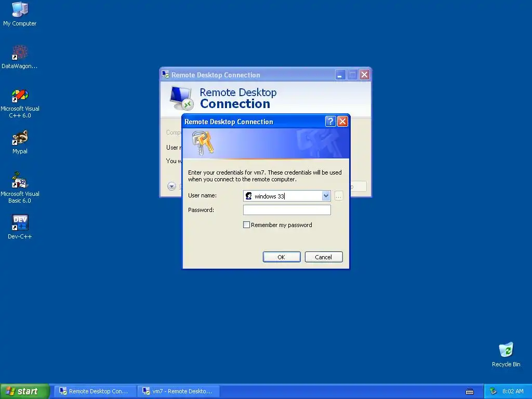The height and width of the screenshot is (399, 532).
Task: Select the Recycle Bin icon
Action: 506,354
